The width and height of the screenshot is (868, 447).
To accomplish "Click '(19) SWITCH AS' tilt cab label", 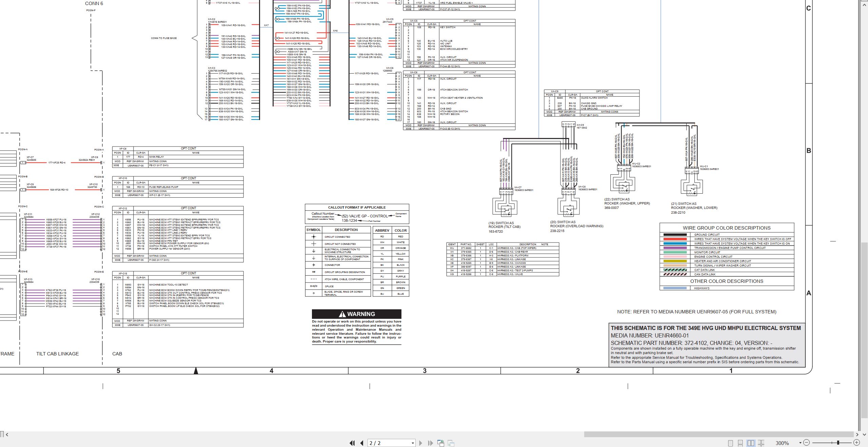I will [x=501, y=223].
